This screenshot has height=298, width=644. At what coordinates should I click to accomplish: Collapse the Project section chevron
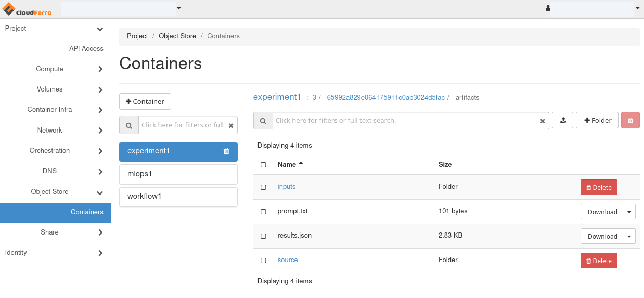click(x=100, y=29)
